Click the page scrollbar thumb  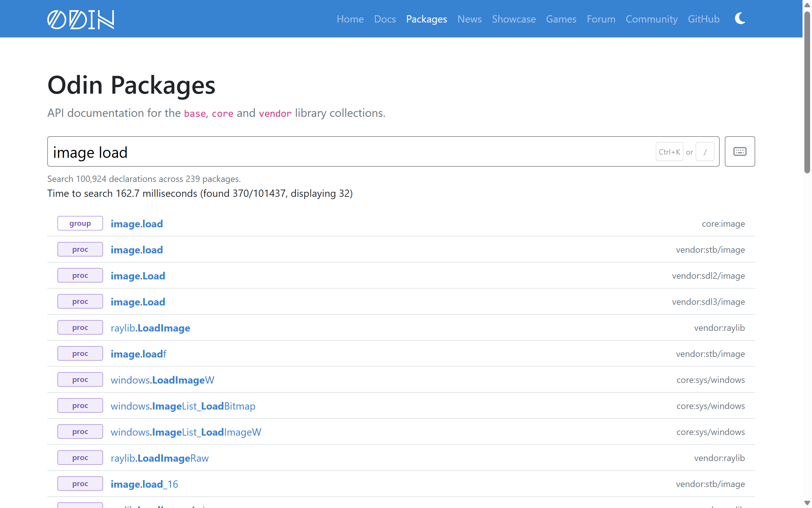tap(807, 92)
